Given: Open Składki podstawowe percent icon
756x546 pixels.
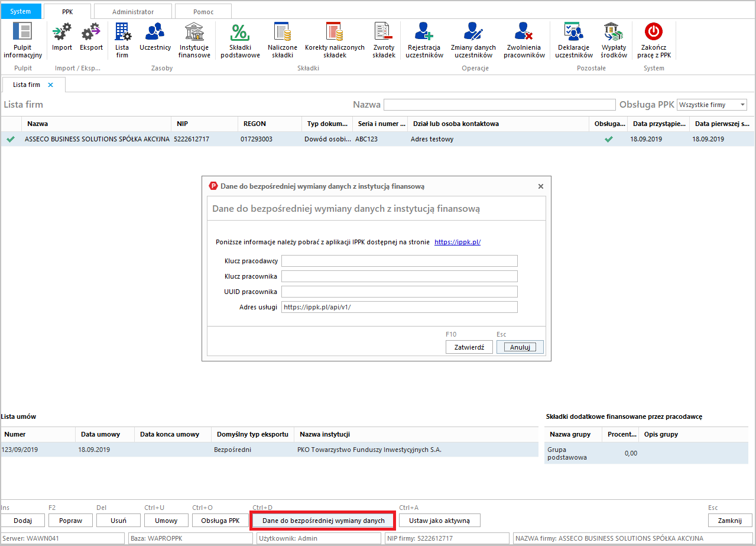Looking at the screenshot, I should tap(240, 31).
